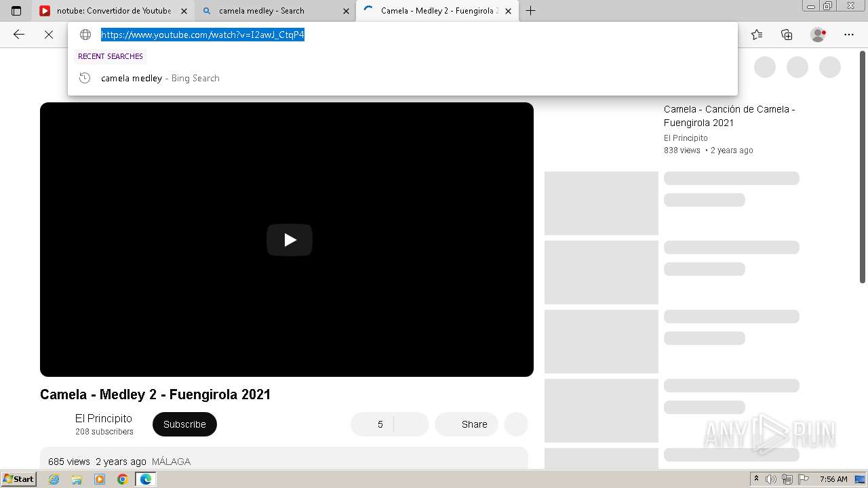The image size is (868, 488).
Task: Go back to the previous page
Action: coord(19,35)
